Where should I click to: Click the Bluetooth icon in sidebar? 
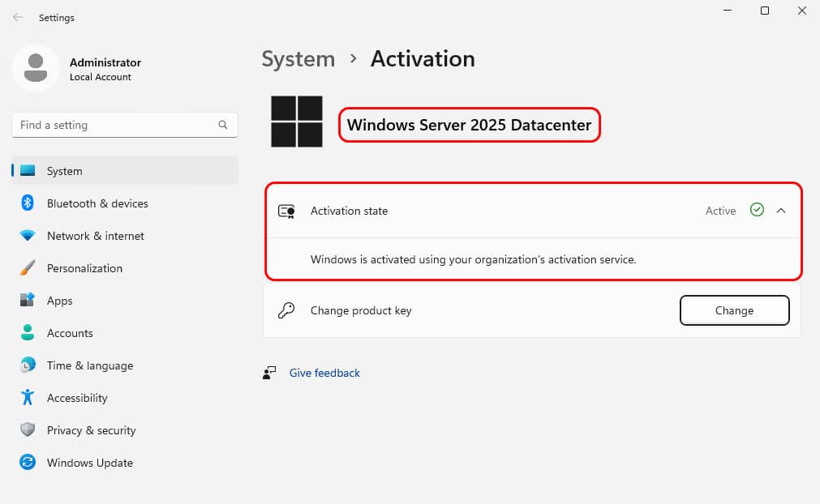[28, 203]
